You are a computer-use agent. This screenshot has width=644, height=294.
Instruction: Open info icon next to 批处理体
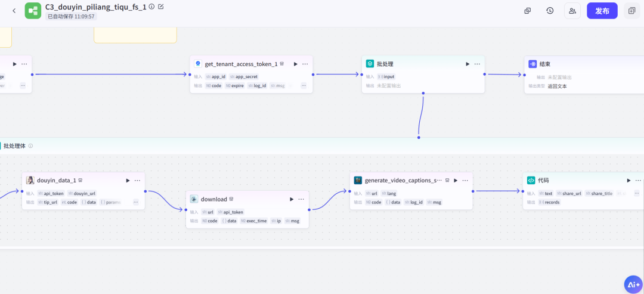point(30,146)
